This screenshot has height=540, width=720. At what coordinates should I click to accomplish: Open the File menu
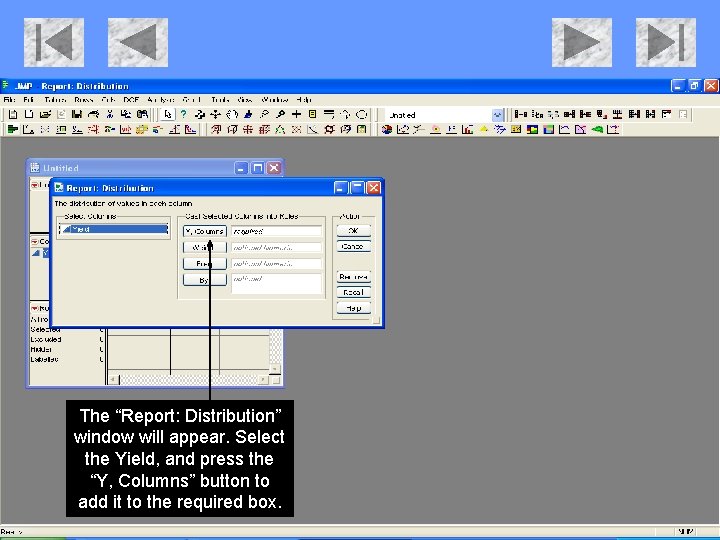click(x=9, y=100)
